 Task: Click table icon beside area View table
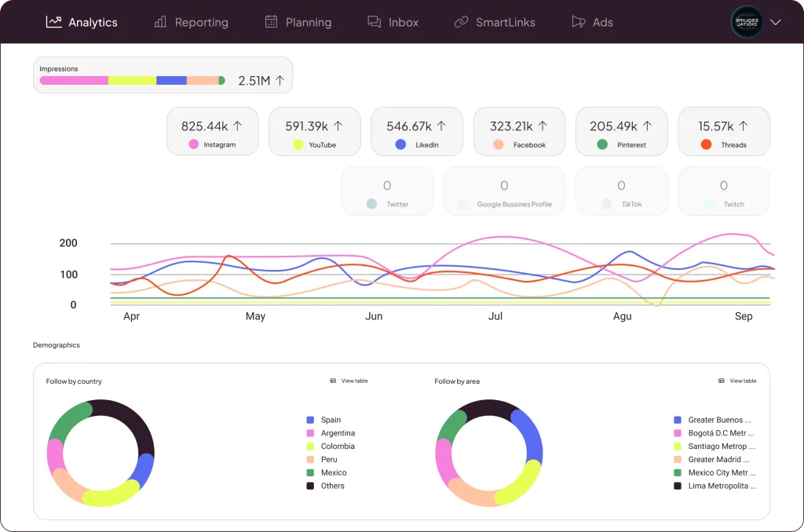[x=722, y=381]
